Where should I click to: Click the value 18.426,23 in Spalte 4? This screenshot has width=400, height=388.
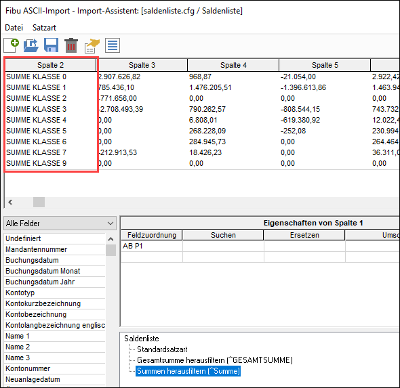click(x=205, y=152)
